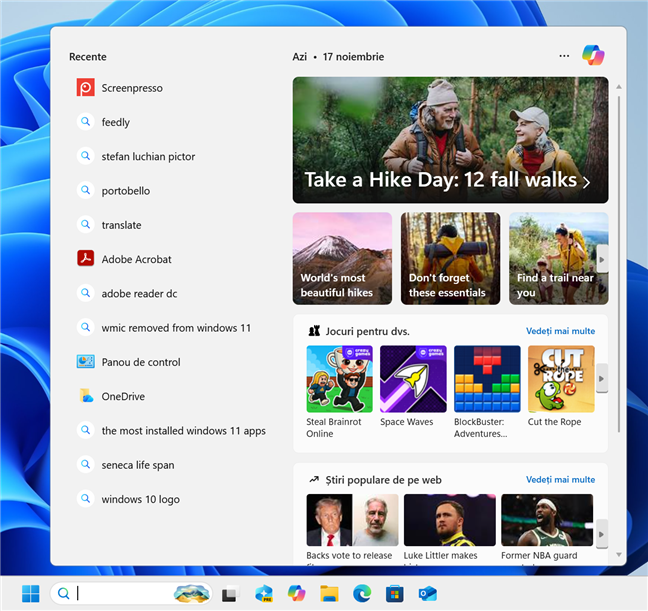This screenshot has height=611, width=648.
Task: Click the search icon beside windows 10 logo
Action: point(86,499)
